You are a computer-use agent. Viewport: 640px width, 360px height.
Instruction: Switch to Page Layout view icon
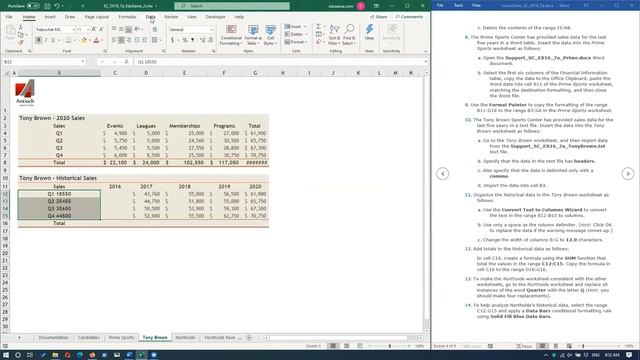(347, 346)
